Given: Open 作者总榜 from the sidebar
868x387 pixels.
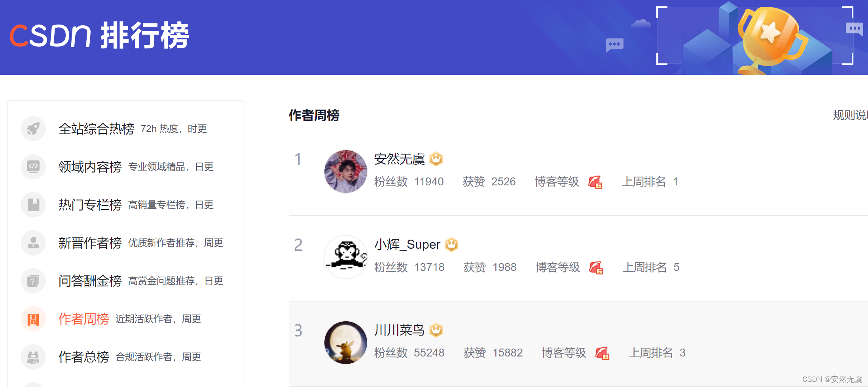Looking at the screenshot, I should (84, 357).
